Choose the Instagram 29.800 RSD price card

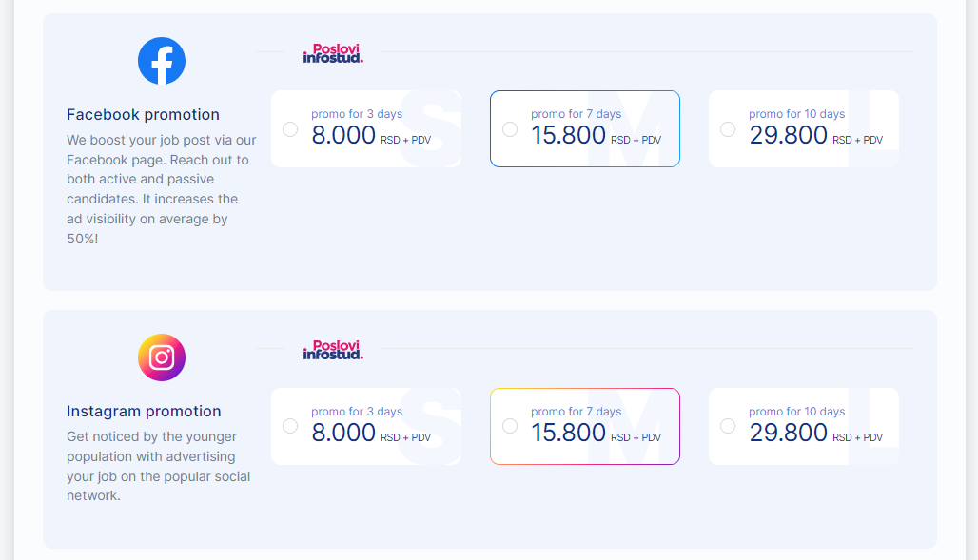804,427
